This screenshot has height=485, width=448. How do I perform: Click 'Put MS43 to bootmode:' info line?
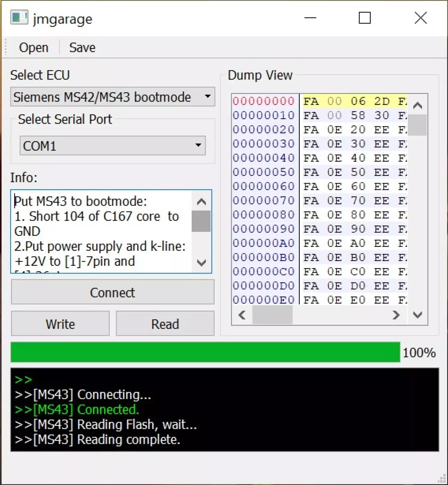tap(81, 201)
